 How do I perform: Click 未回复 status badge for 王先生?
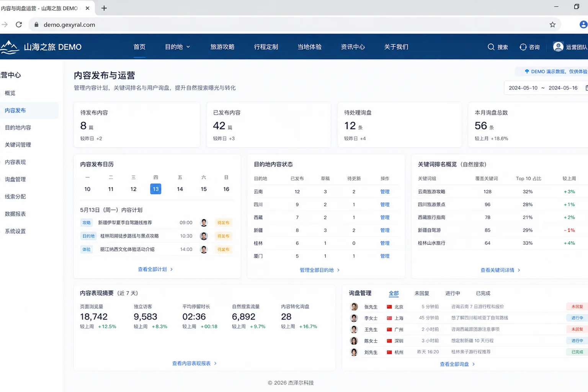click(x=577, y=329)
